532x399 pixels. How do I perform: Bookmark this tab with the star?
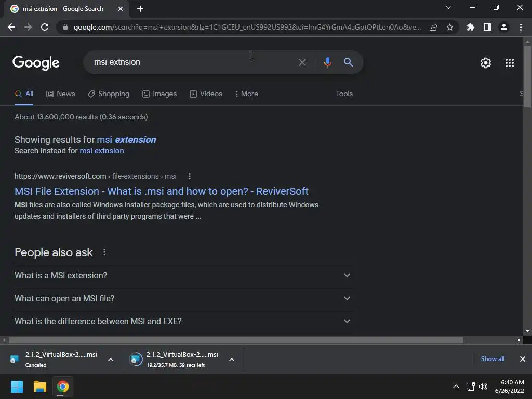[450, 27]
